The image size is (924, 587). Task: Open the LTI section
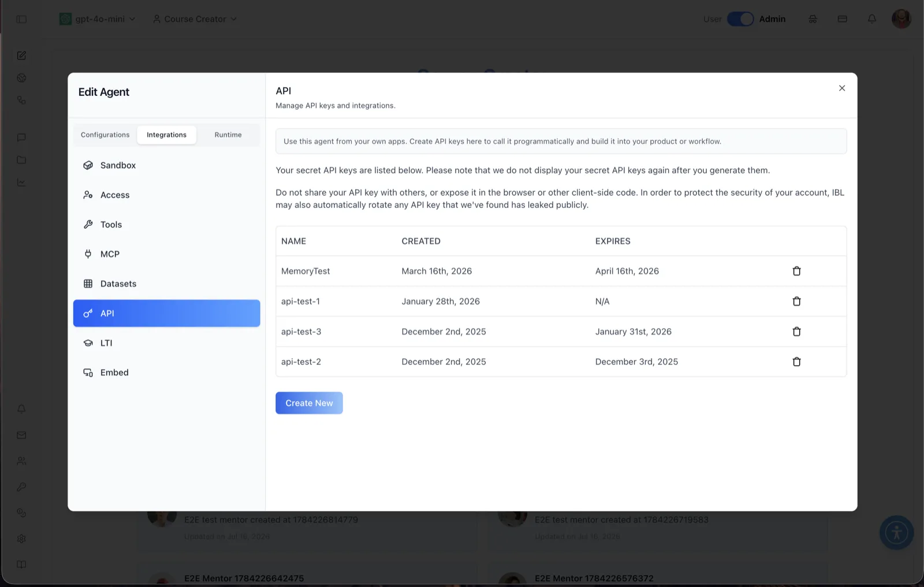166,343
